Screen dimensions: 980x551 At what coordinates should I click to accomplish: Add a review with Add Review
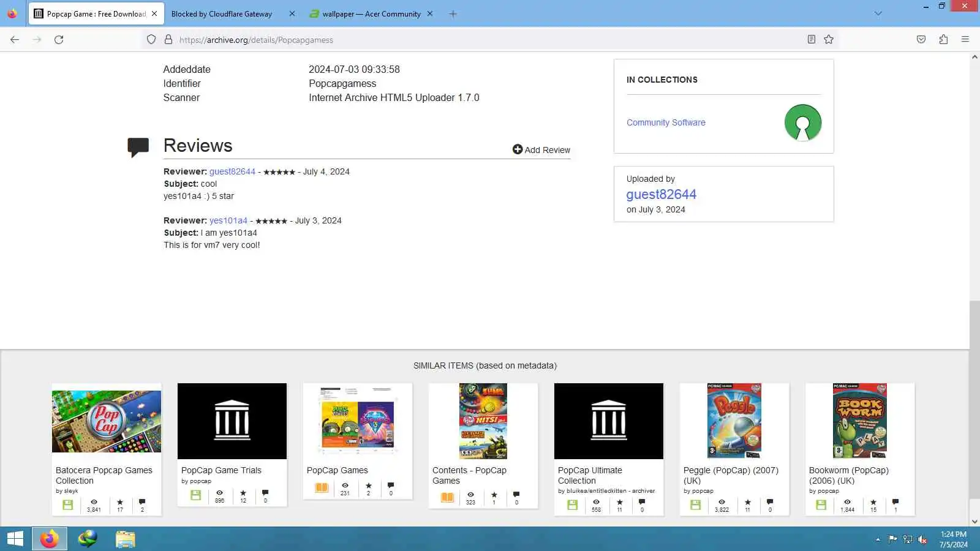541,150
